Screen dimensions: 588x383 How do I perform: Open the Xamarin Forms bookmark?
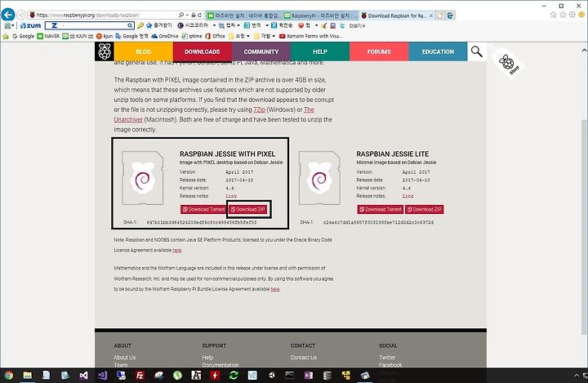(x=311, y=36)
